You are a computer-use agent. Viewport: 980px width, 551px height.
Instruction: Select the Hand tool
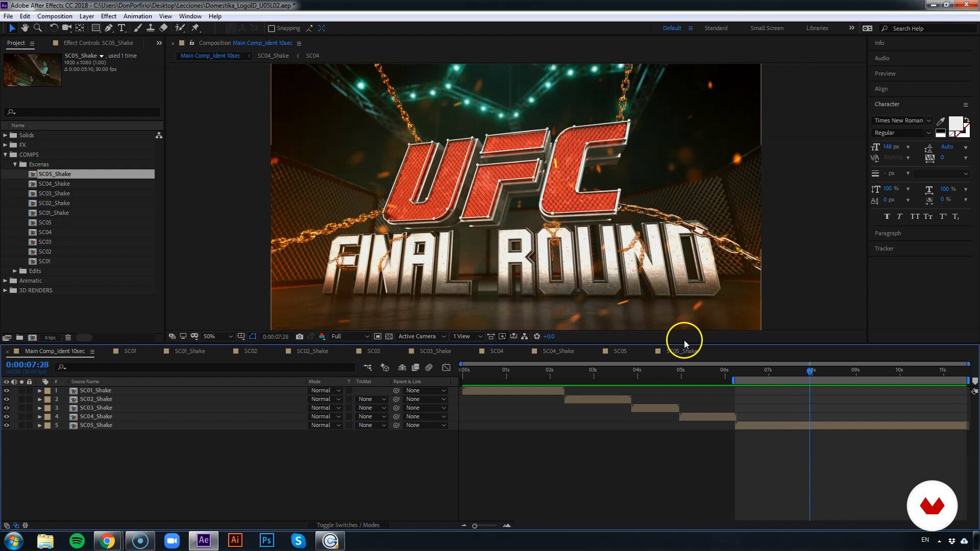pos(24,28)
